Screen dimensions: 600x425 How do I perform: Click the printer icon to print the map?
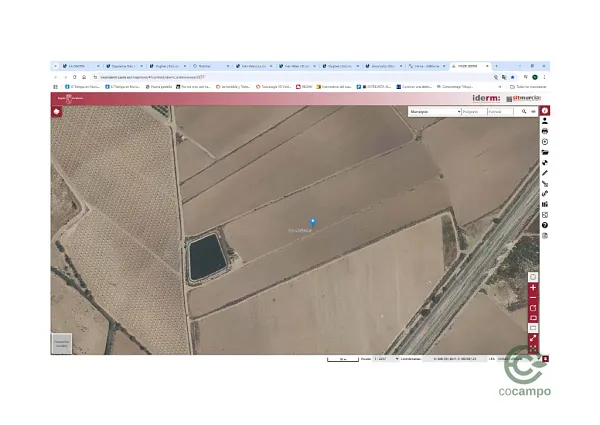[545, 131]
